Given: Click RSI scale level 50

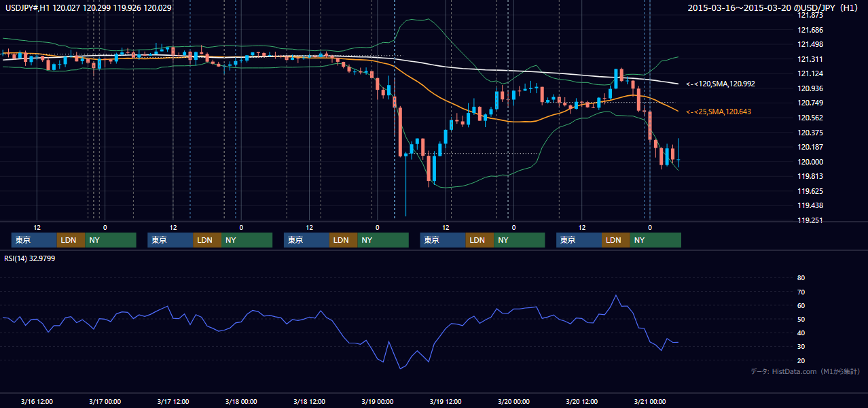Looking at the screenshot, I should click(x=801, y=319).
